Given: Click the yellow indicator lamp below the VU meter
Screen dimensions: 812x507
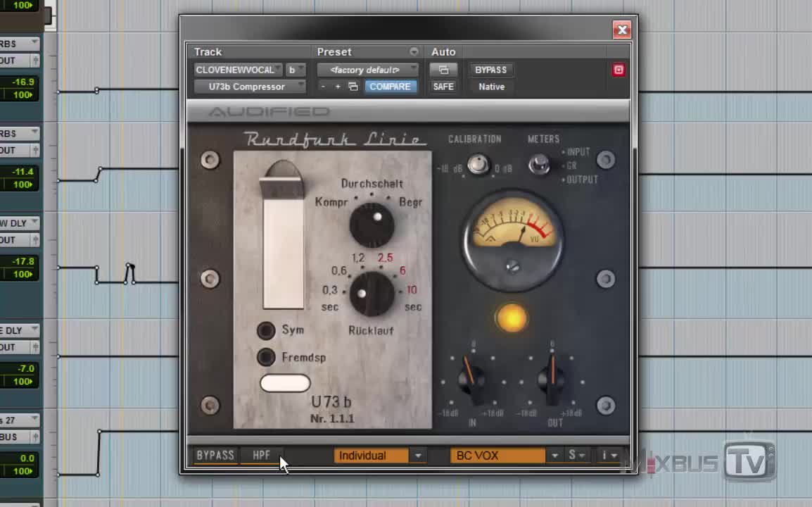Looking at the screenshot, I should [x=512, y=318].
